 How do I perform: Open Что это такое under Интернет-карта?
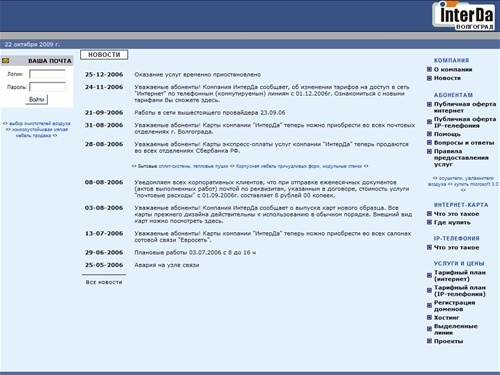tap(456, 214)
